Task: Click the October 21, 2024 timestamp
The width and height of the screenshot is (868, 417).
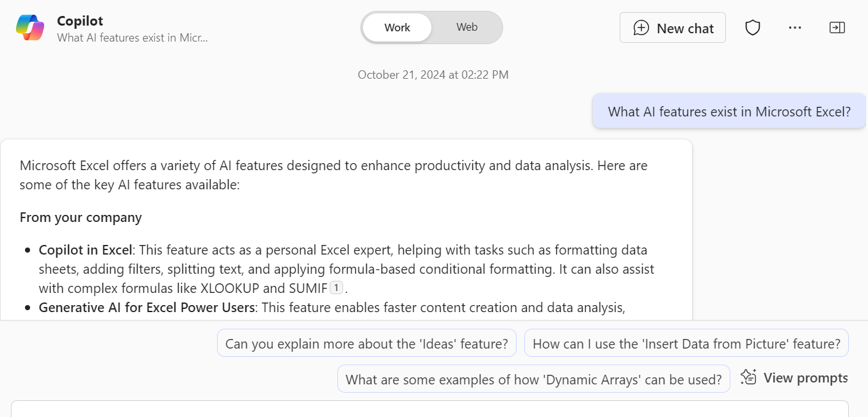Action: [x=433, y=75]
